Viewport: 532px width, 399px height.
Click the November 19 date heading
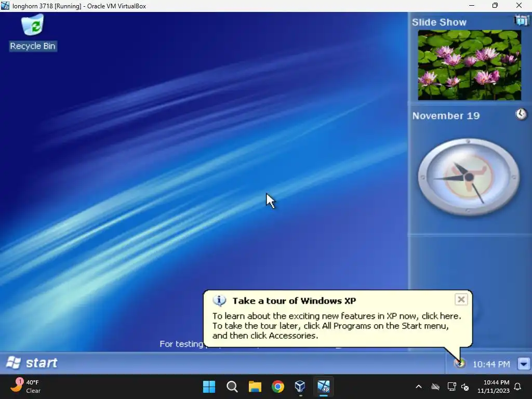pyautogui.click(x=446, y=116)
